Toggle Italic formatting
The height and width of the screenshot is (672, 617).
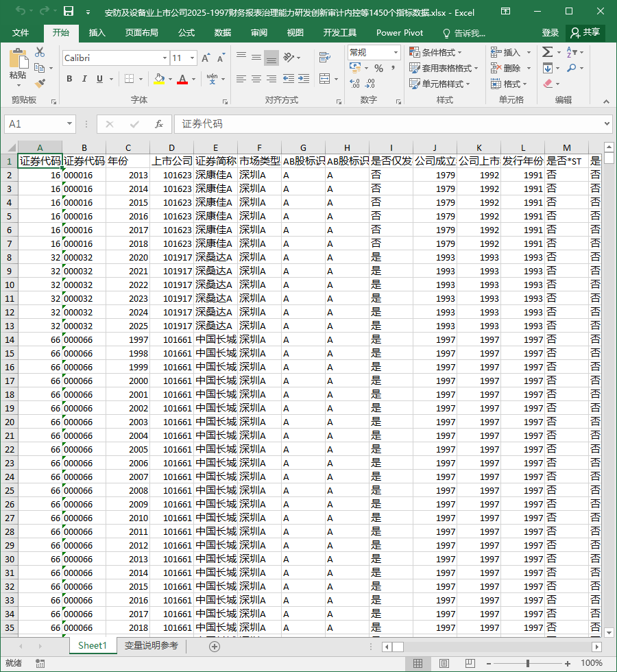[x=84, y=79]
